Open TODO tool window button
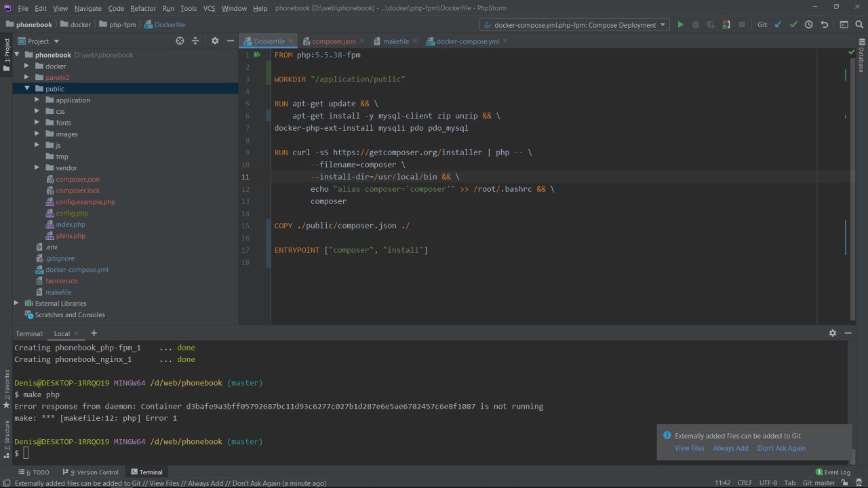 pyautogui.click(x=34, y=472)
